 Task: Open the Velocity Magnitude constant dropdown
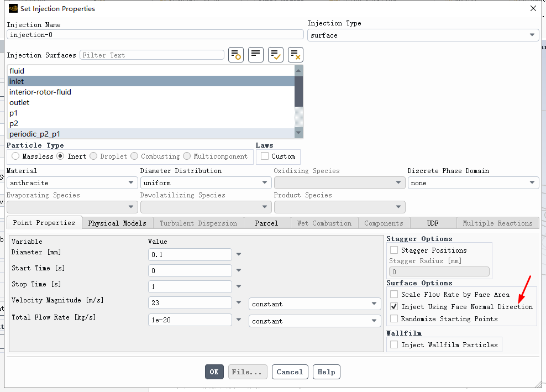point(315,304)
